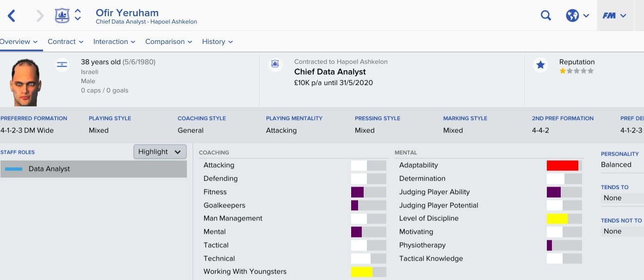Click the reputation star icon
The image size is (644, 280).
pyautogui.click(x=540, y=65)
